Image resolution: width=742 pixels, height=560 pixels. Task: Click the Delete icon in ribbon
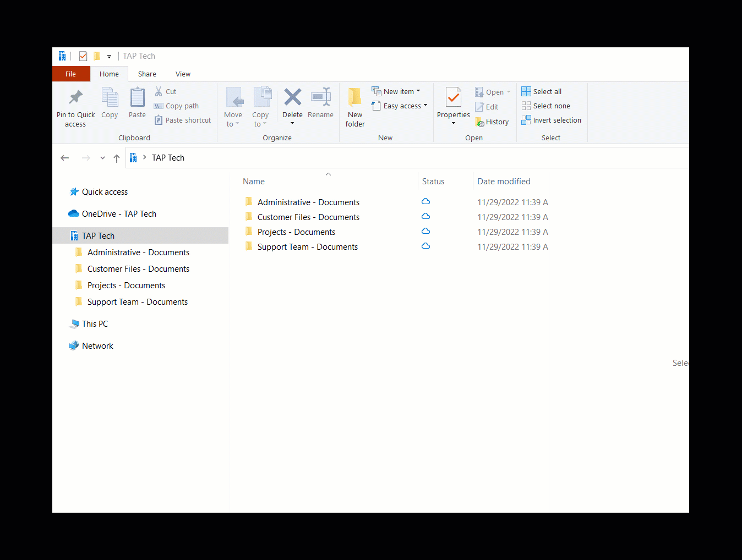click(x=292, y=98)
